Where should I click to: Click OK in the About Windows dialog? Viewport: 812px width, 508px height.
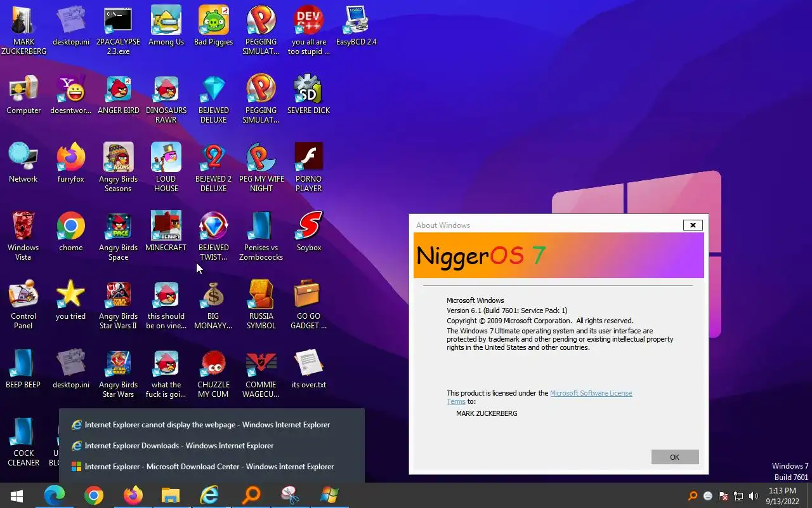(675, 457)
